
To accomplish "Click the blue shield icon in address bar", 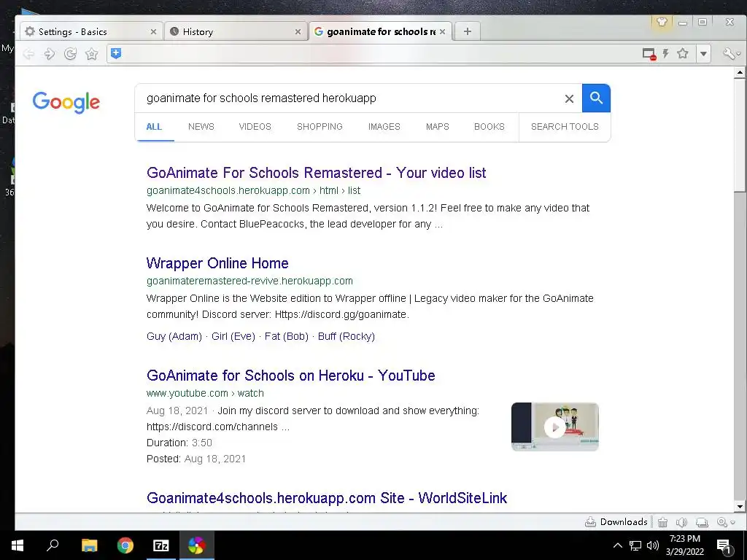I will click(x=116, y=53).
